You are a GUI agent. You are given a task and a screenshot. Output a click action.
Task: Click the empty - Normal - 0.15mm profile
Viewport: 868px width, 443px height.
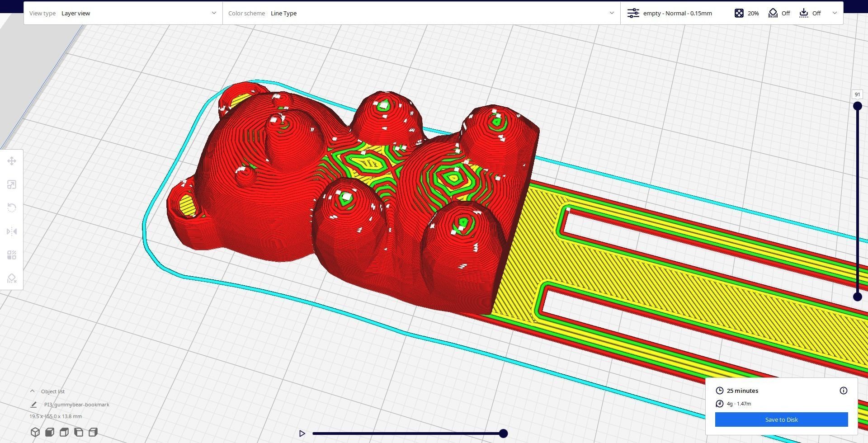click(677, 13)
